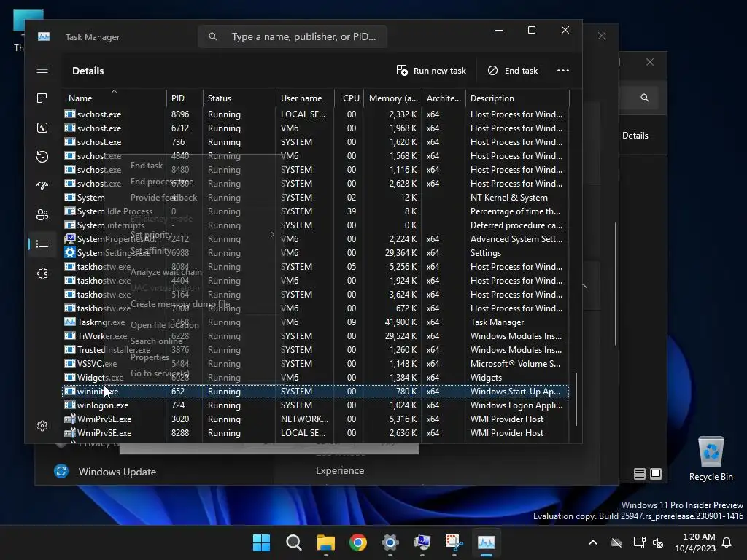Open the Performance page icon
The width and height of the screenshot is (747, 560).
(x=42, y=128)
